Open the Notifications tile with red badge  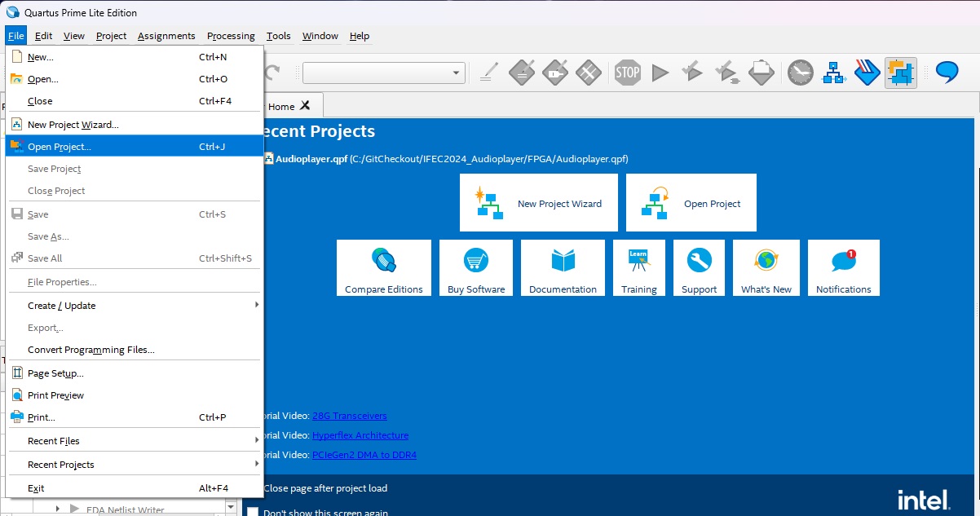(x=843, y=267)
